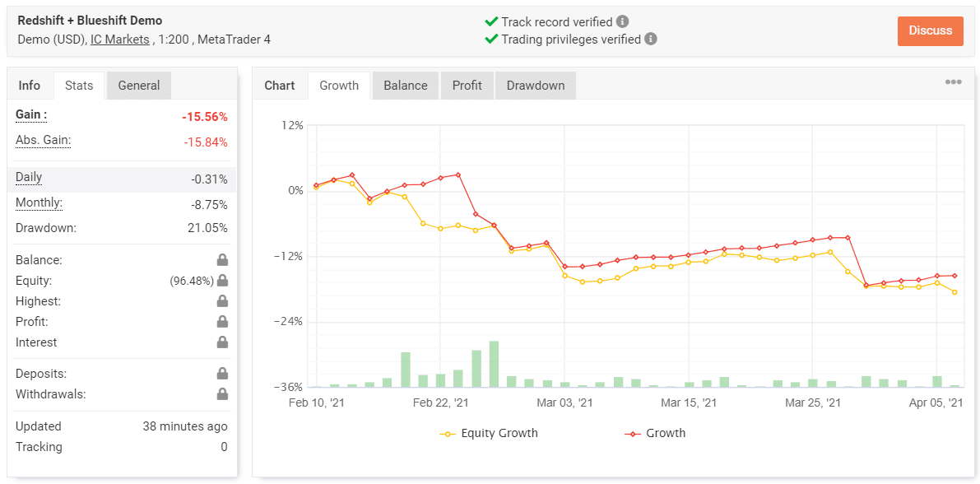This screenshot has width=980, height=484.
Task: Click info icon beside Trading privileges verified
Action: tap(651, 39)
